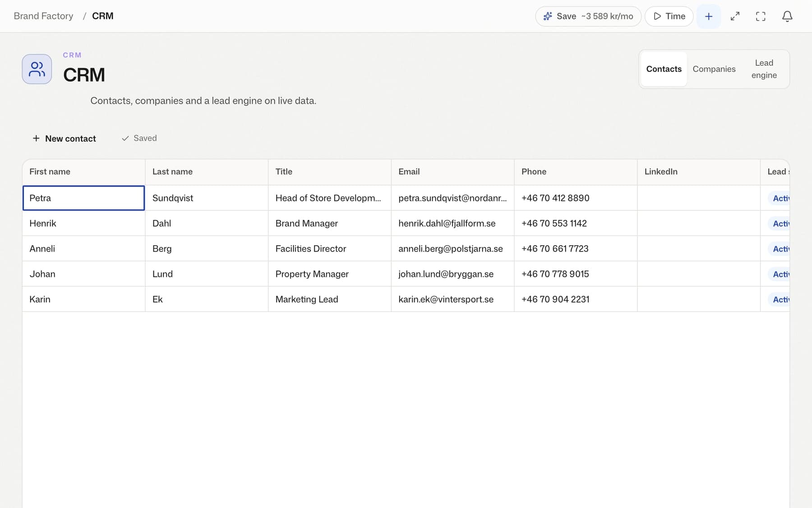Click the expand arrows icon

pos(735,16)
